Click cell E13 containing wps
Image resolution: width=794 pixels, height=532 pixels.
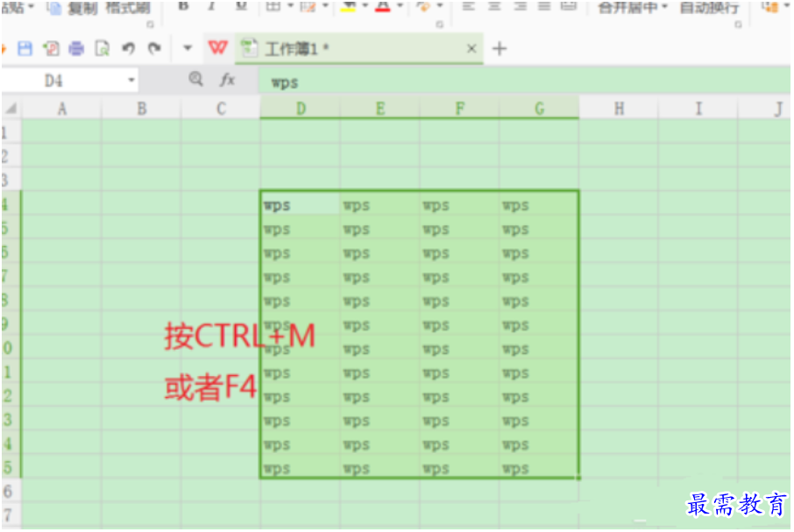[x=380, y=420]
